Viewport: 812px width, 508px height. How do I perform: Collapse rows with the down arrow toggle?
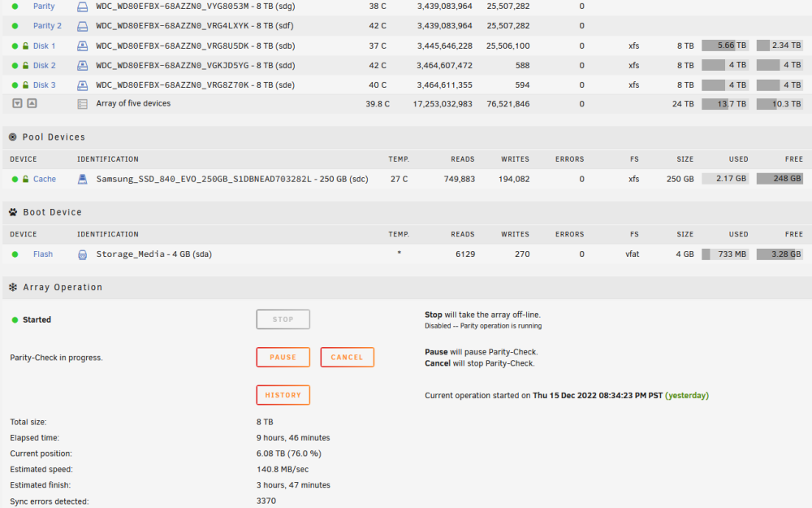17,104
